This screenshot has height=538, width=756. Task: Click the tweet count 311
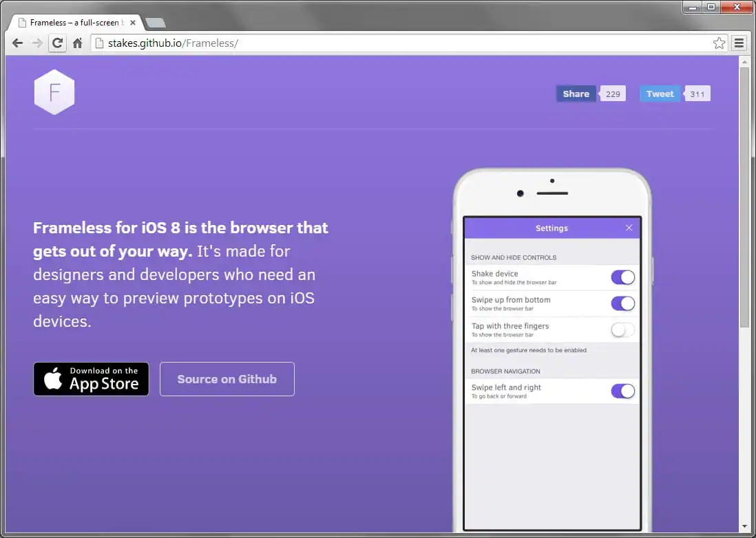click(697, 94)
